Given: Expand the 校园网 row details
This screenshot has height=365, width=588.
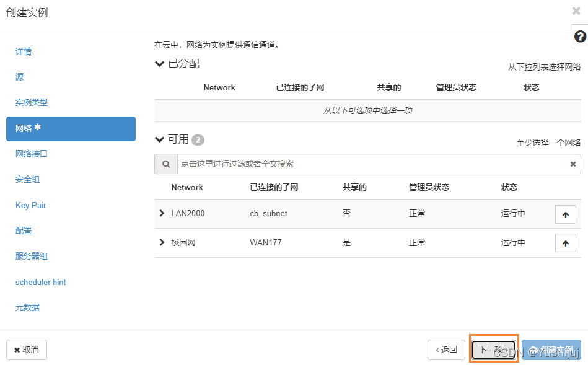Looking at the screenshot, I should [162, 242].
